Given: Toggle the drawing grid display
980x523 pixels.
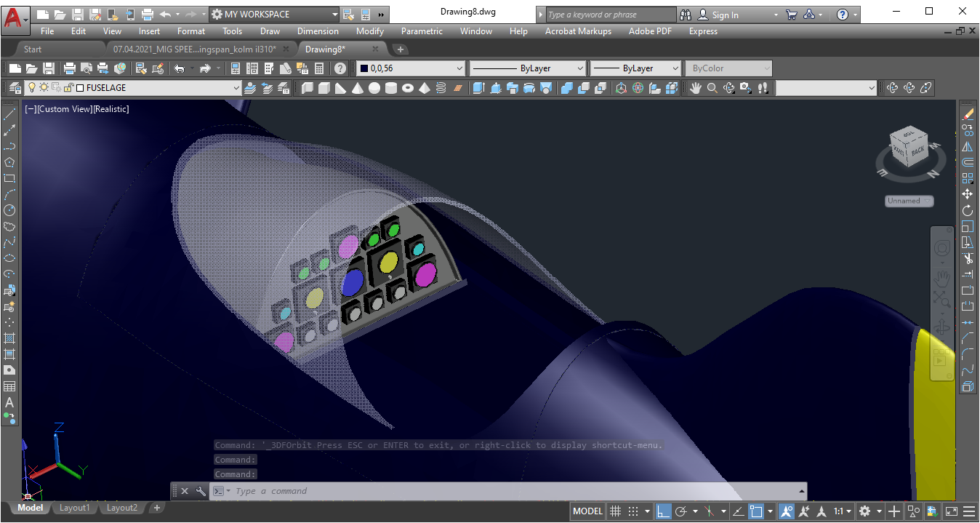Looking at the screenshot, I should [x=615, y=511].
